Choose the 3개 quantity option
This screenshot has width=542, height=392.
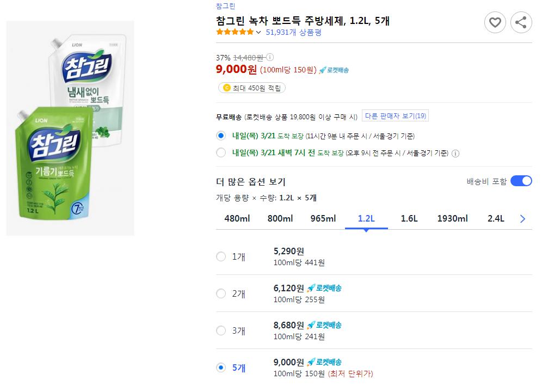pos(221,330)
